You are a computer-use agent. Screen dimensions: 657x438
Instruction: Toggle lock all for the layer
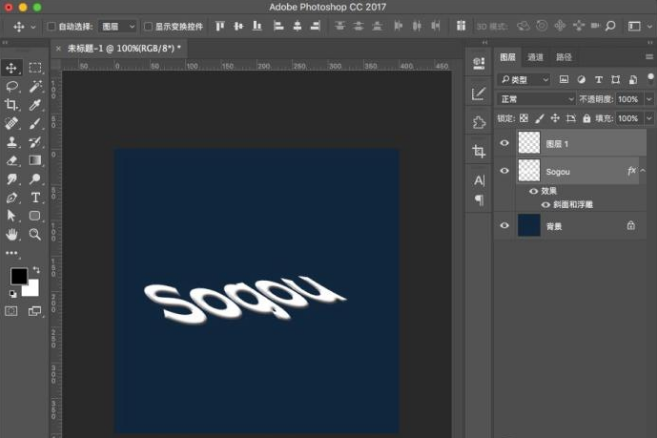pos(587,118)
